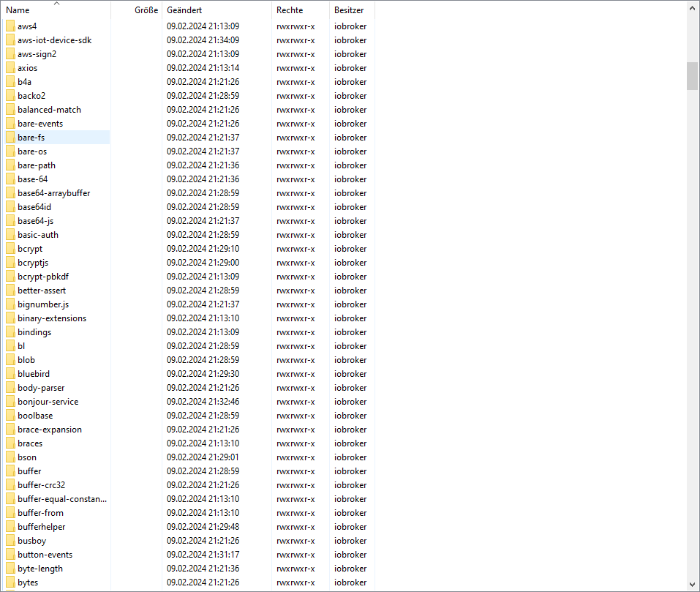Viewport: 700px width, 592px height.
Task: Click the folder name blob
Action: coord(26,360)
